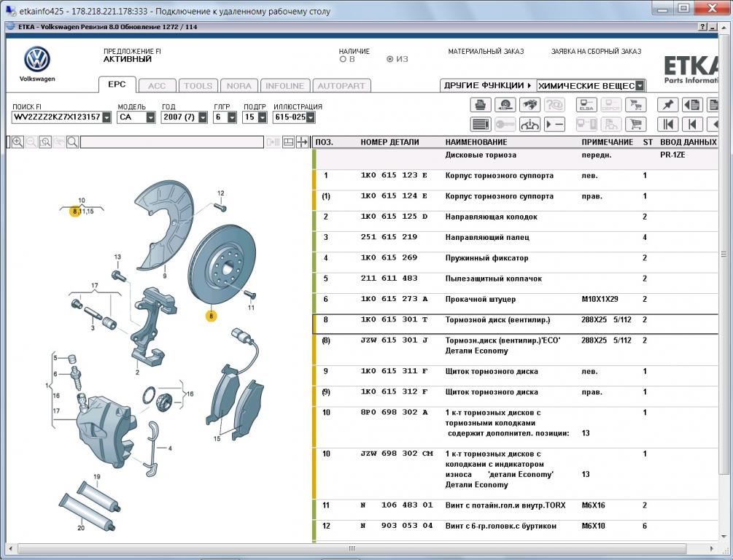Select part number 1K0 615 311 F
This screenshot has width=733, height=560.
point(394,371)
